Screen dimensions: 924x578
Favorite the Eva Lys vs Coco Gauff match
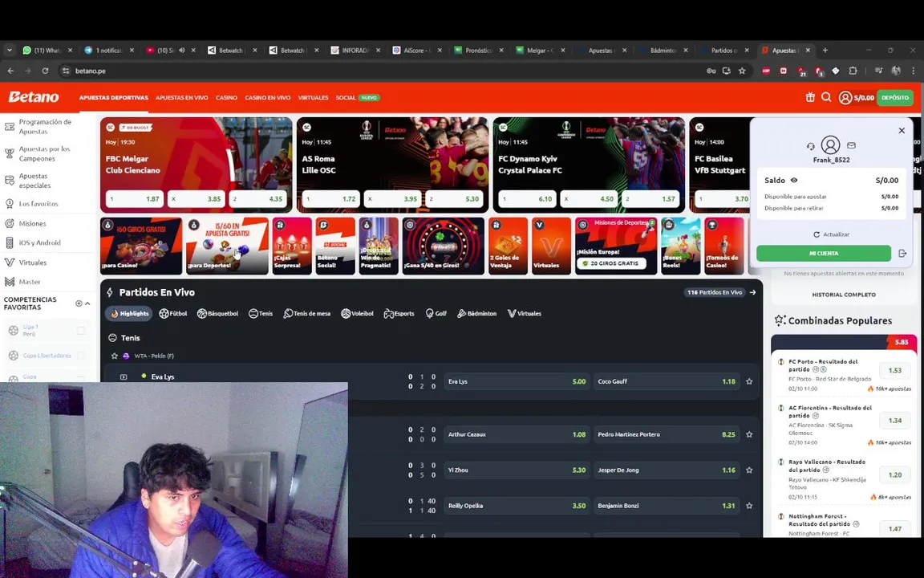[x=749, y=381]
